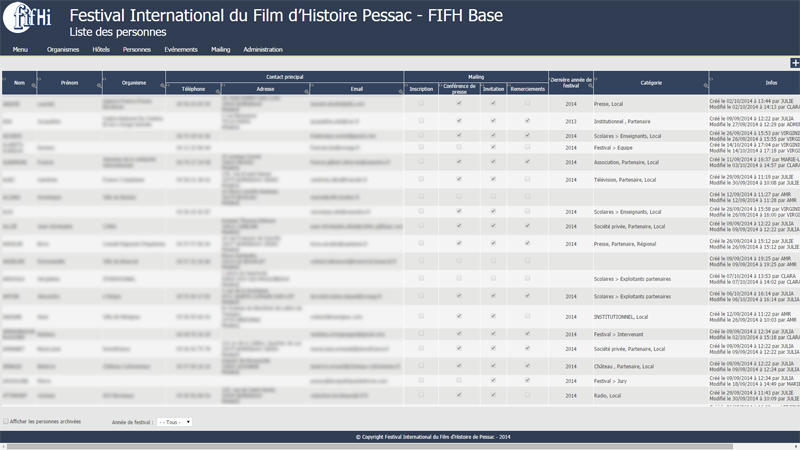Click the sort arrows icon of the Infos column
This screenshot has height=450, width=800.
711,79
